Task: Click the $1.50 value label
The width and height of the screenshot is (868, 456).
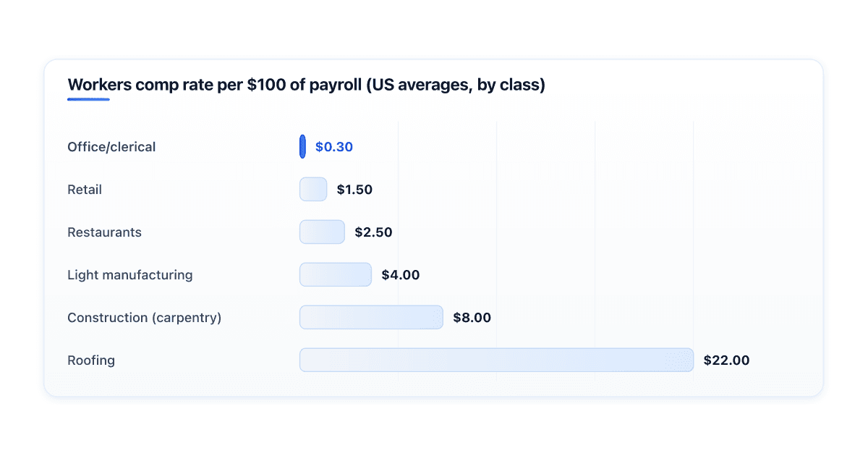Action: click(x=354, y=190)
